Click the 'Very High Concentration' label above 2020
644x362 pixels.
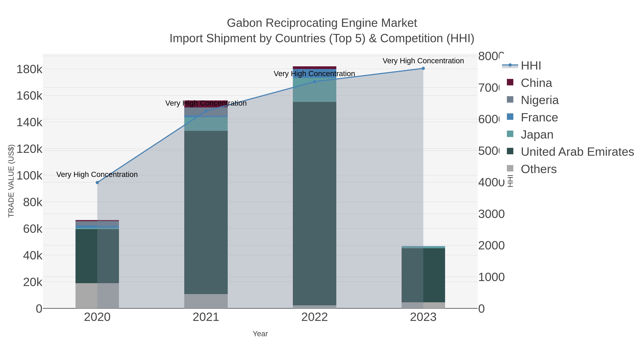(x=97, y=174)
